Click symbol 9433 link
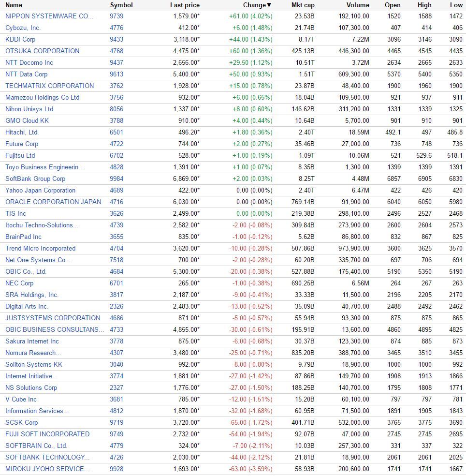The height and width of the screenshot is (476, 466). click(x=116, y=40)
